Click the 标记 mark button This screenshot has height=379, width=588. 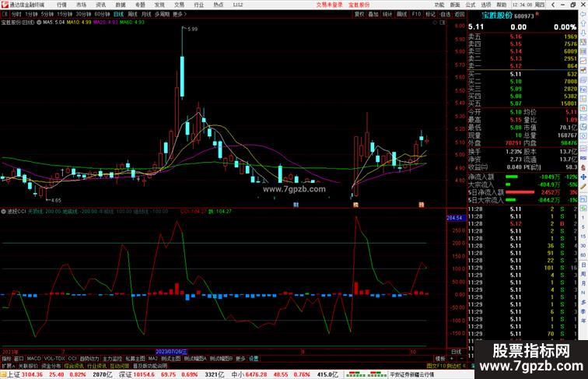(x=430, y=14)
